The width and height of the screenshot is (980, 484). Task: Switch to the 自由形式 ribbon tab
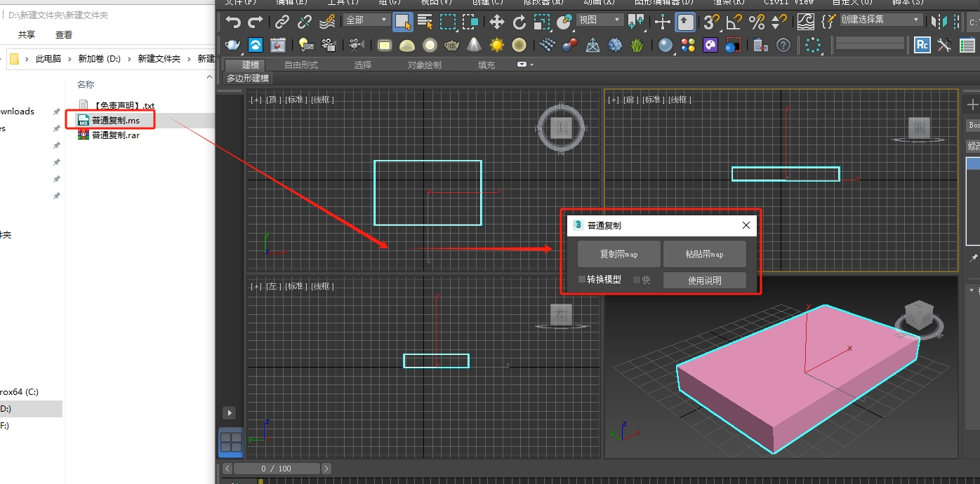301,65
